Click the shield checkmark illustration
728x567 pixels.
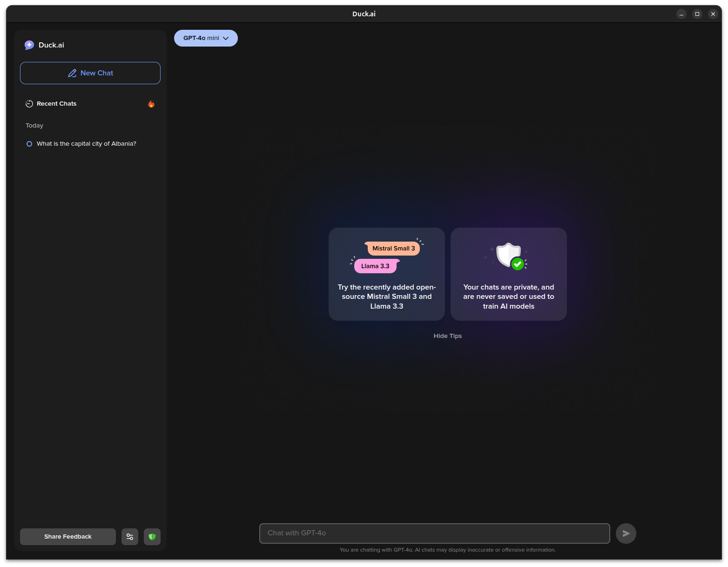[x=508, y=255]
